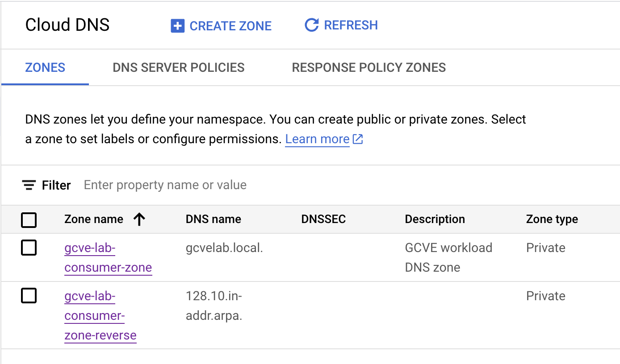Click the 128.10.in-addr.arpa. DNS name cell

214,306
